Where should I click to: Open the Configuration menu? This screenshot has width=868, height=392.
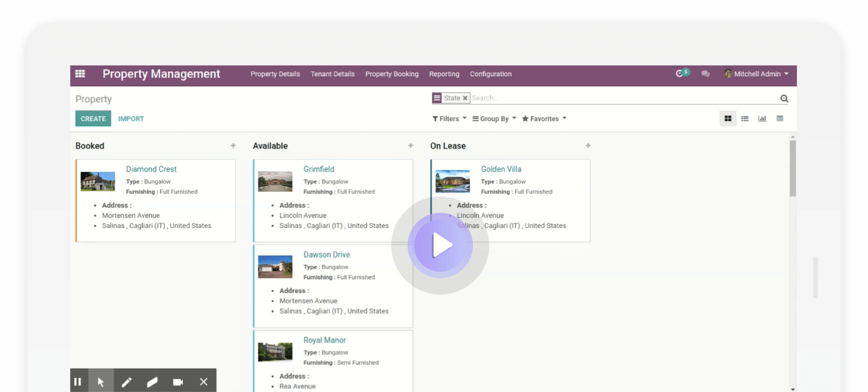coord(491,74)
